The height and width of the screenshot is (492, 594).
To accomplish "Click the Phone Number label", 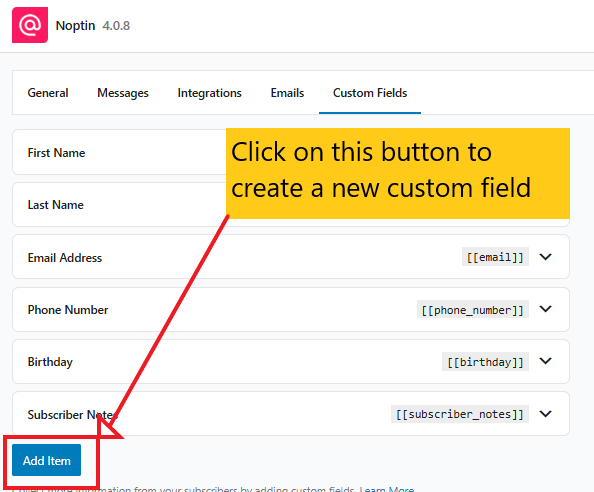I will point(68,310).
